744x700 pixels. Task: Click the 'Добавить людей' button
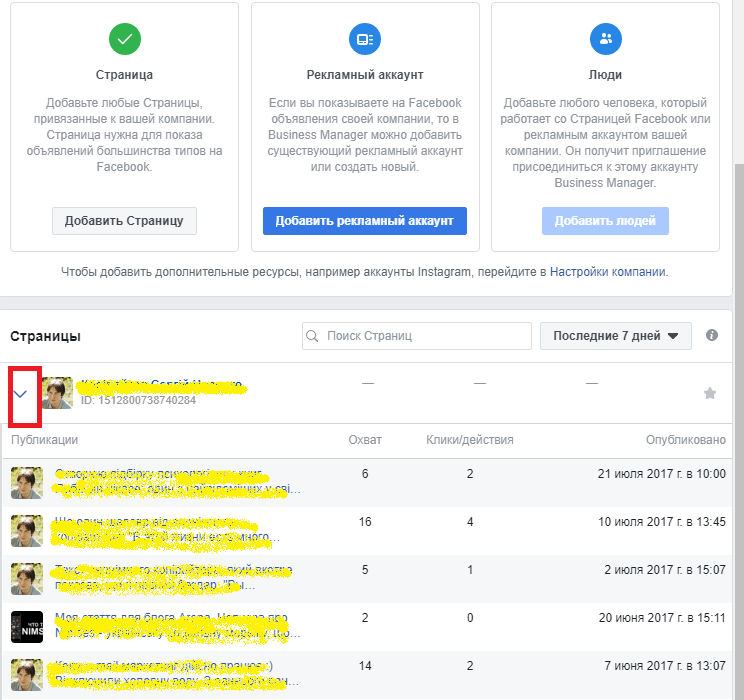(x=605, y=221)
